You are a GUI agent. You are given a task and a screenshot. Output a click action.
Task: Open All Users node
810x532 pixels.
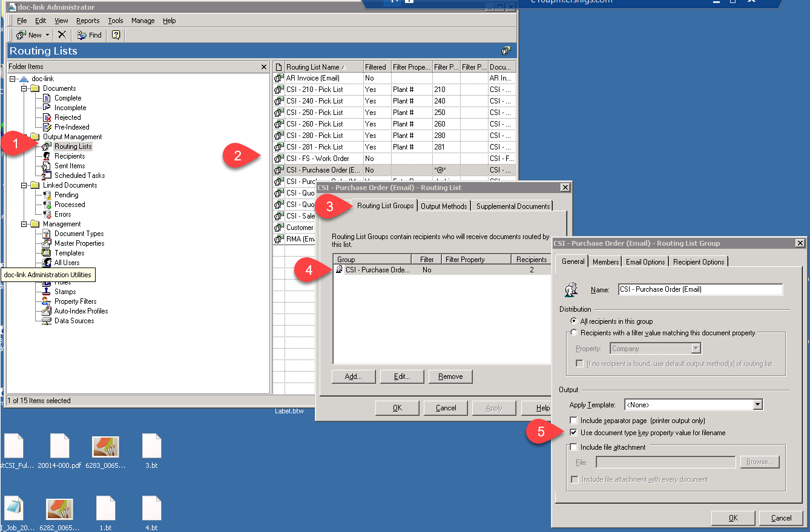(67, 263)
